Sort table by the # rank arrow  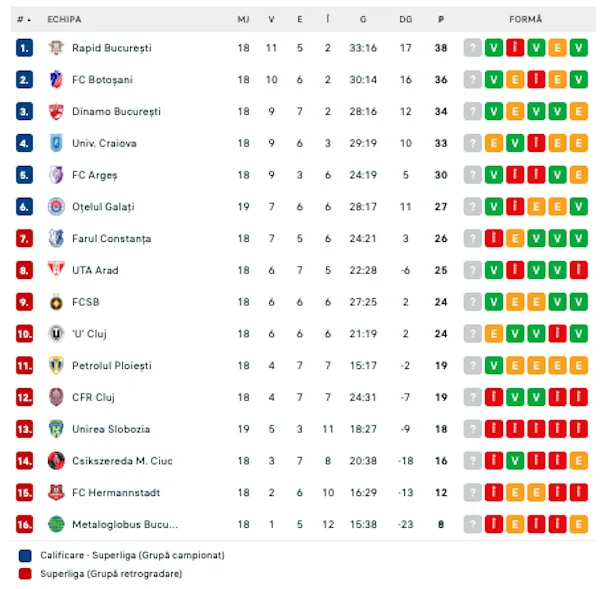click(24, 19)
